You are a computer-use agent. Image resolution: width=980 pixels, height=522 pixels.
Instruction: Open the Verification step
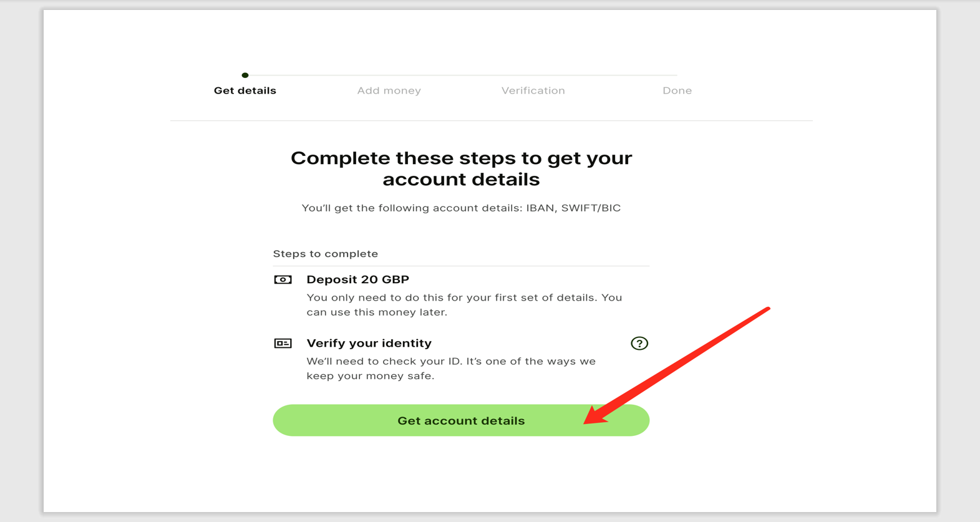pos(533,90)
